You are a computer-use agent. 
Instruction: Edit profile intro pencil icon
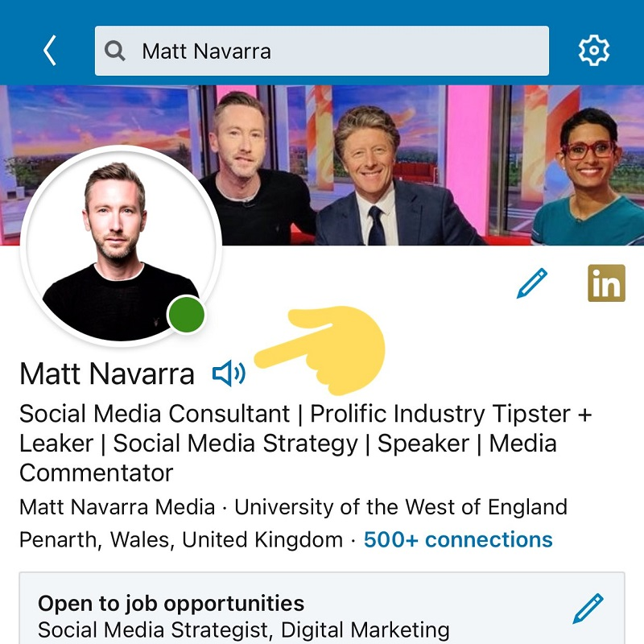532,283
